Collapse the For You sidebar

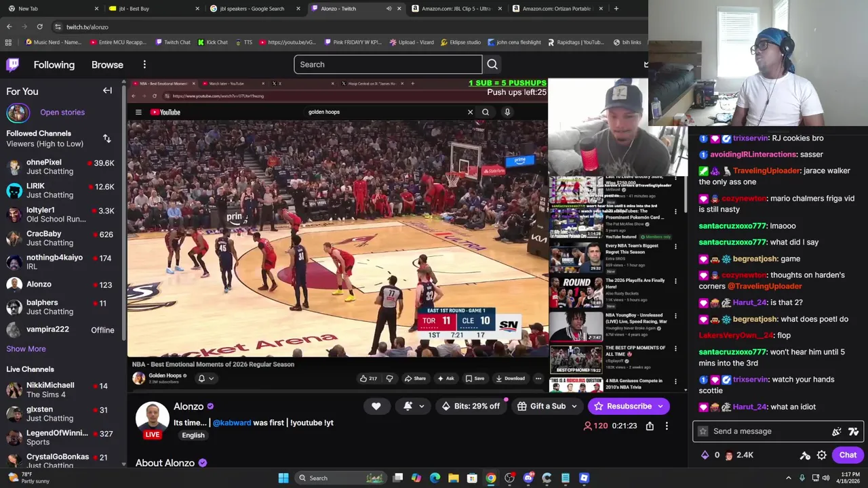click(107, 90)
